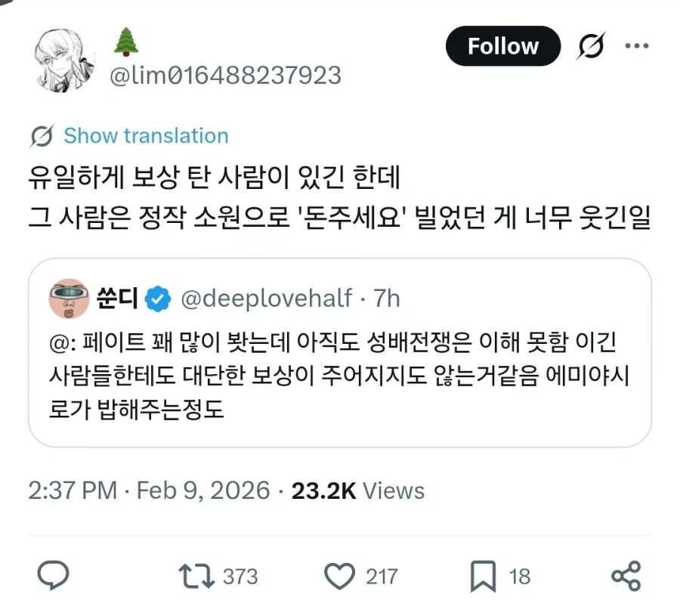Open the more options menu

pos(637,45)
